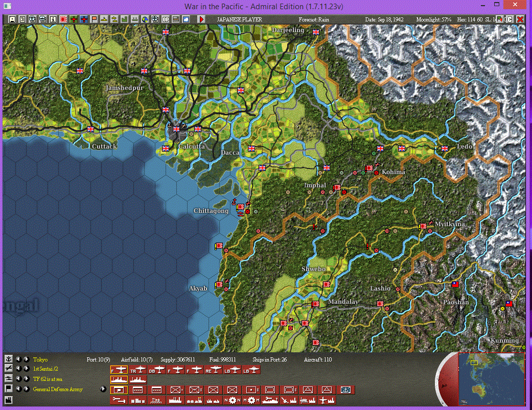Click the Chinese flag marker near Paoshan
The width and height of the screenshot is (532, 410).
(455, 284)
